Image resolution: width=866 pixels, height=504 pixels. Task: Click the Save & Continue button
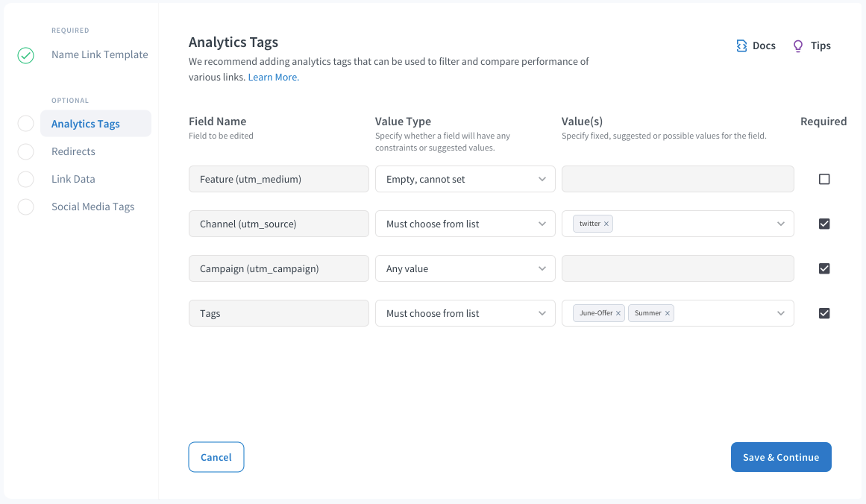pyautogui.click(x=781, y=457)
